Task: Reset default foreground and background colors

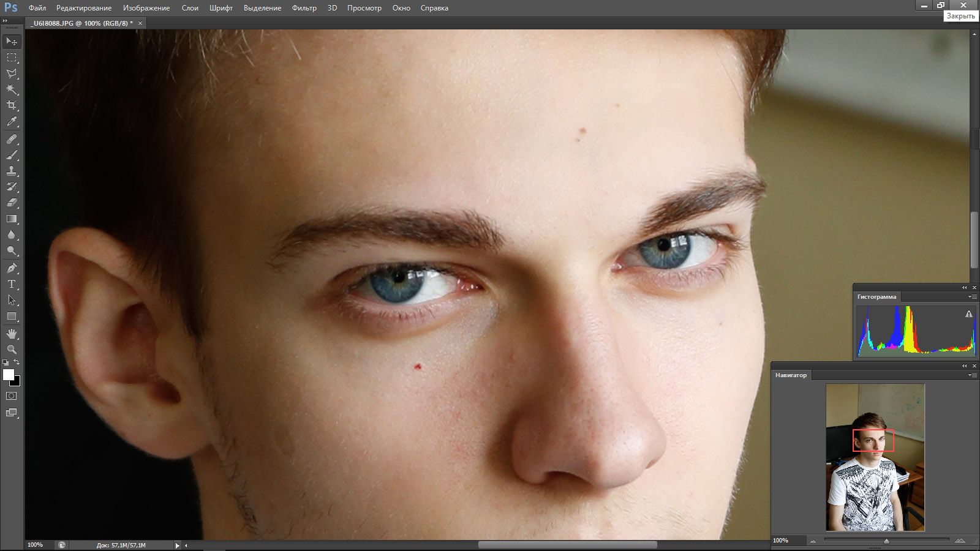Action: 6,362
